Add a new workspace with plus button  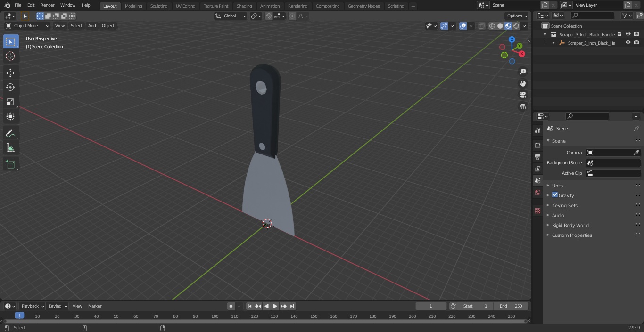click(413, 6)
